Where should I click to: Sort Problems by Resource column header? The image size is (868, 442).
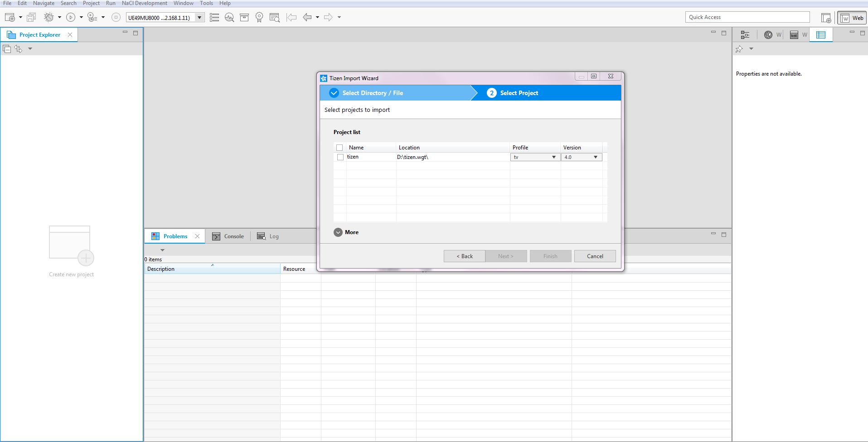pos(301,269)
